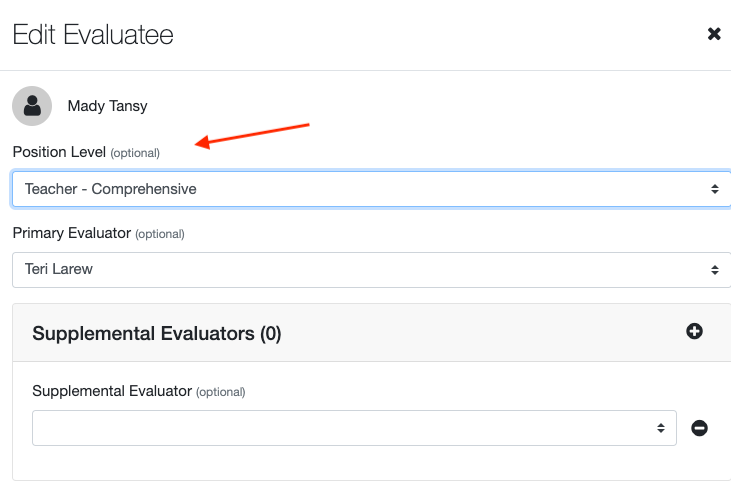The height and width of the screenshot is (482, 731).
Task: Click optional text beside Position Level
Action: pos(135,153)
